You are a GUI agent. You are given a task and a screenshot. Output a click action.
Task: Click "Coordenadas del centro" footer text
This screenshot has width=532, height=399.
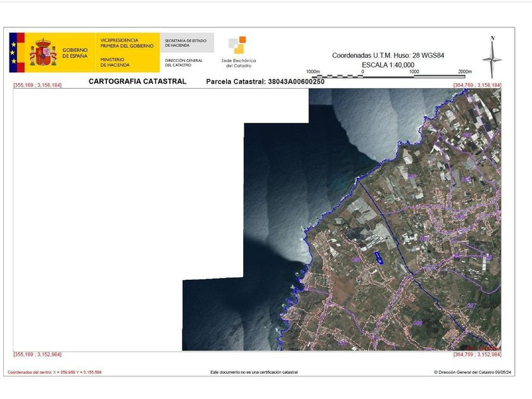point(54,372)
